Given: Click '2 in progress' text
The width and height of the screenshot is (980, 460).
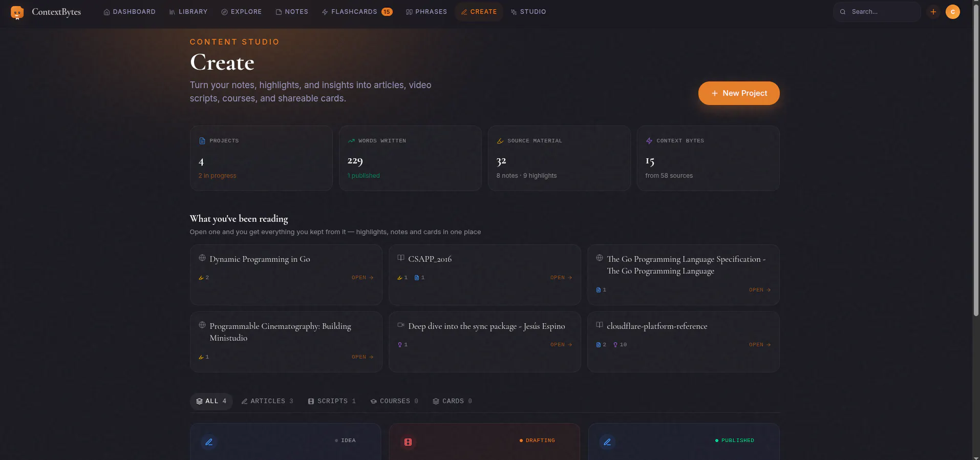Looking at the screenshot, I should [x=218, y=176].
